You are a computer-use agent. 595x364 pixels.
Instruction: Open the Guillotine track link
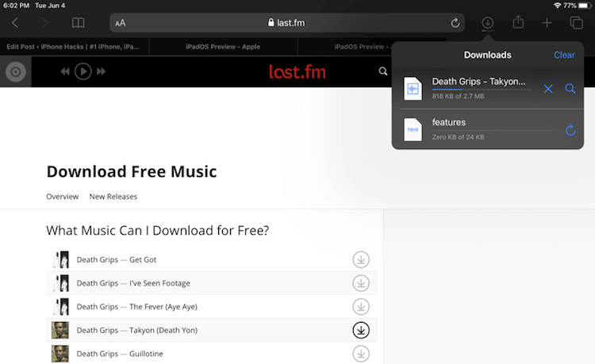point(146,354)
